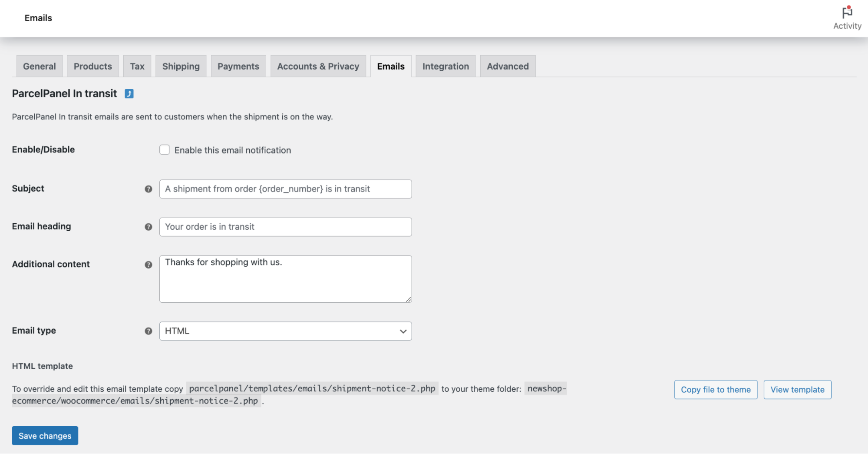Switch to the Products tab

(93, 66)
